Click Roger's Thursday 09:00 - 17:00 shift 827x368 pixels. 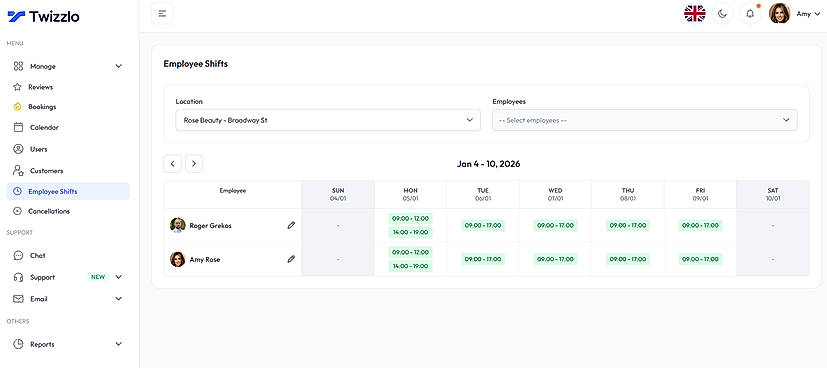pos(628,226)
